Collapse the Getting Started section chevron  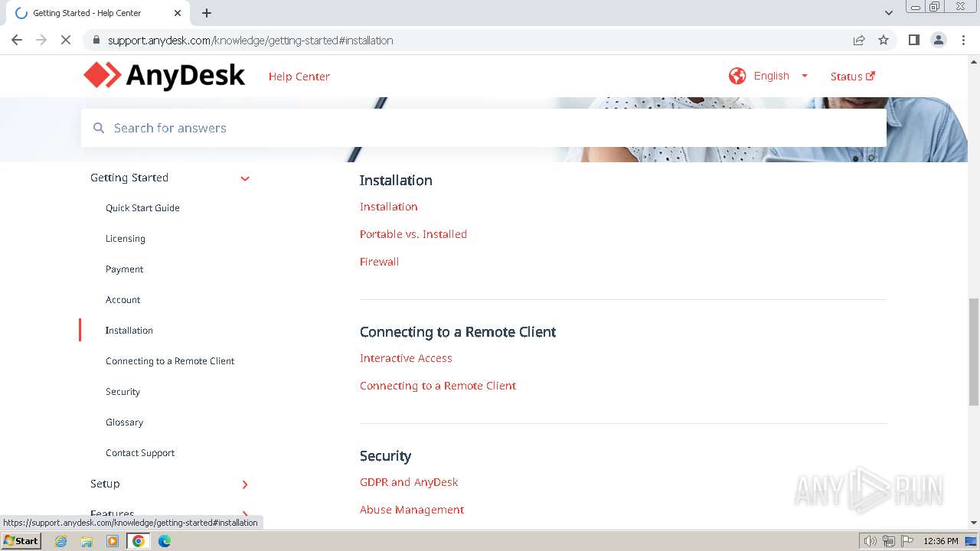(x=245, y=178)
